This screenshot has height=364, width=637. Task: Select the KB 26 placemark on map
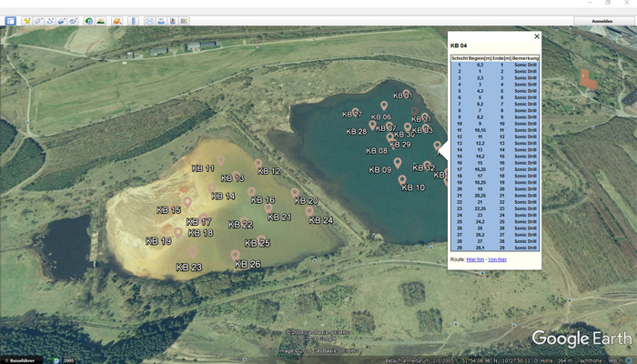tap(236, 255)
